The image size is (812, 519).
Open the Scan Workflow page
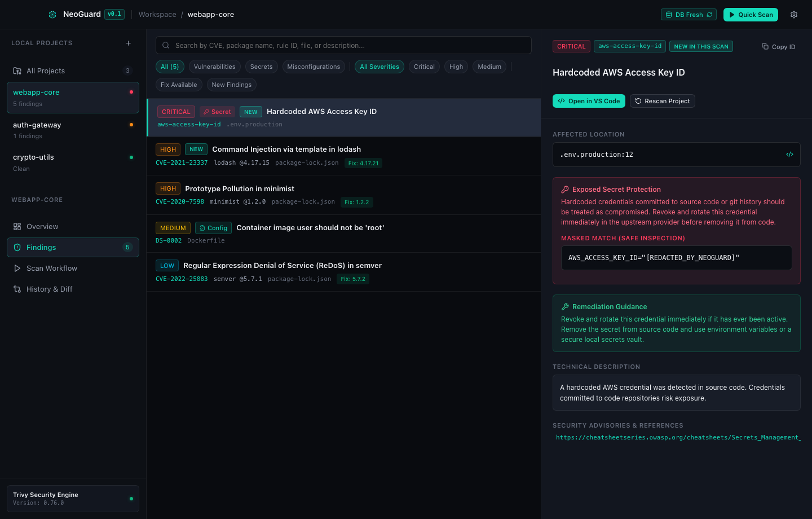(x=73, y=268)
